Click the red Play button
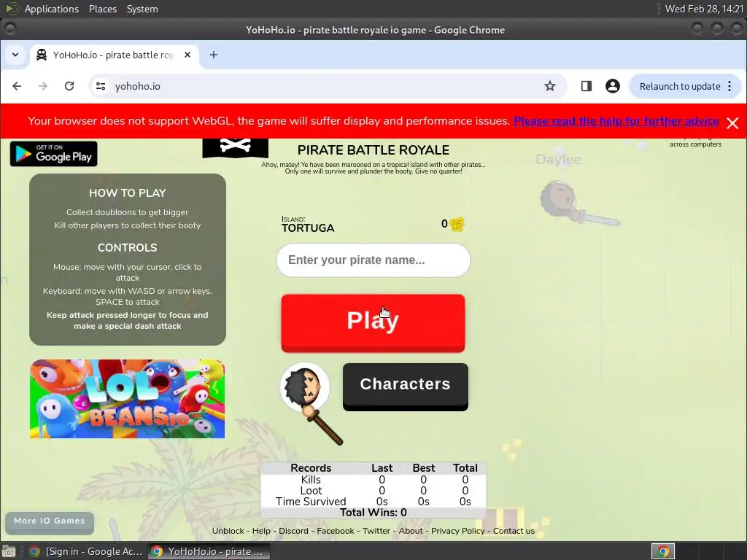The image size is (747, 560). point(373,323)
